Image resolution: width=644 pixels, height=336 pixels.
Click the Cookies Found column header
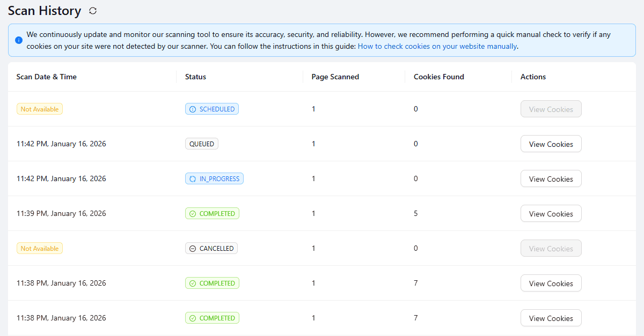(438, 77)
